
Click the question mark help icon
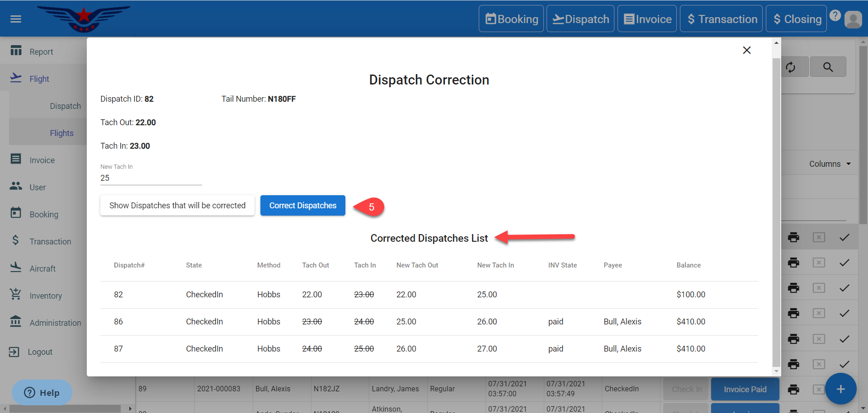[835, 16]
